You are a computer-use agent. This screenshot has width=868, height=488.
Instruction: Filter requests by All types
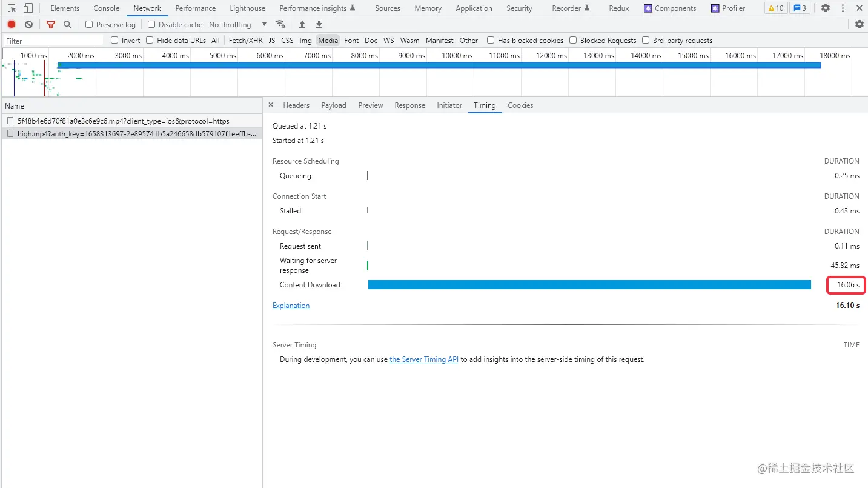(x=216, y=40)
